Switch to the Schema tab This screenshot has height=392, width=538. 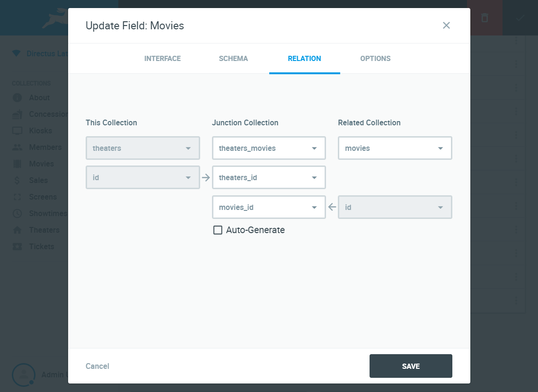pos(233,59)
